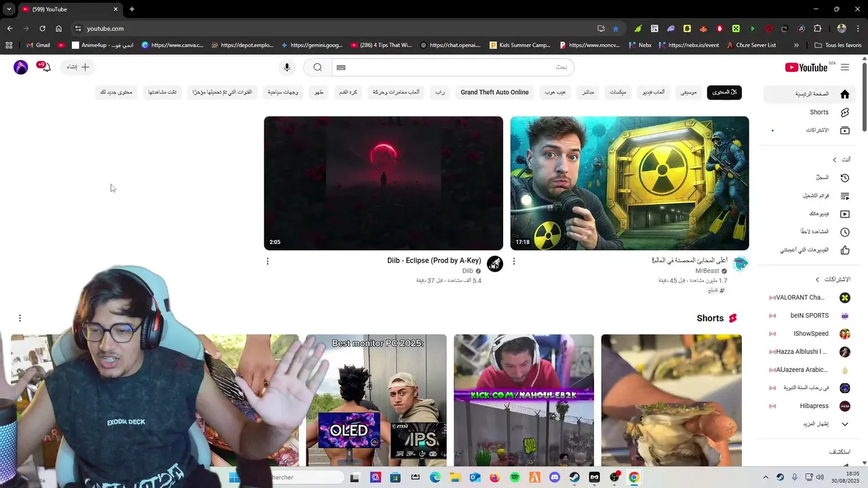Open beIN SPORTS channel subscription
The image size is (868, 488).
tap(809, 316)
